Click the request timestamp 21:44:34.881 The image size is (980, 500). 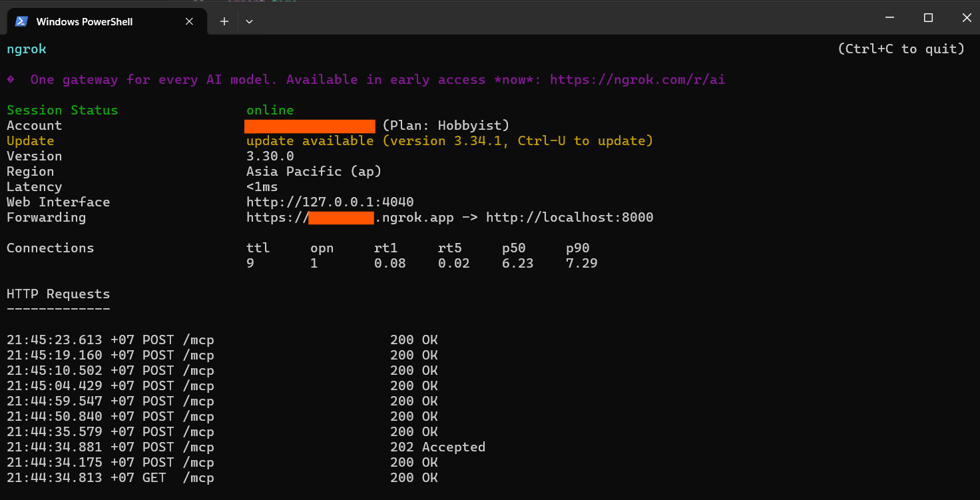[55, 447]
